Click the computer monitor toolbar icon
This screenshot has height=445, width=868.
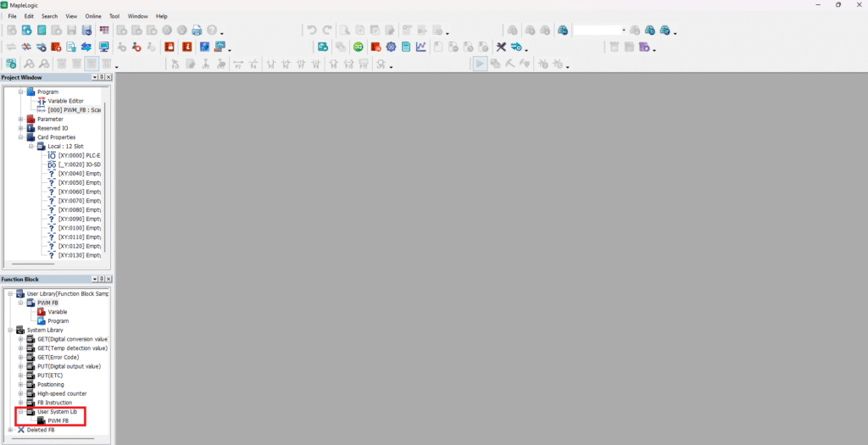[x=103, y=47]
